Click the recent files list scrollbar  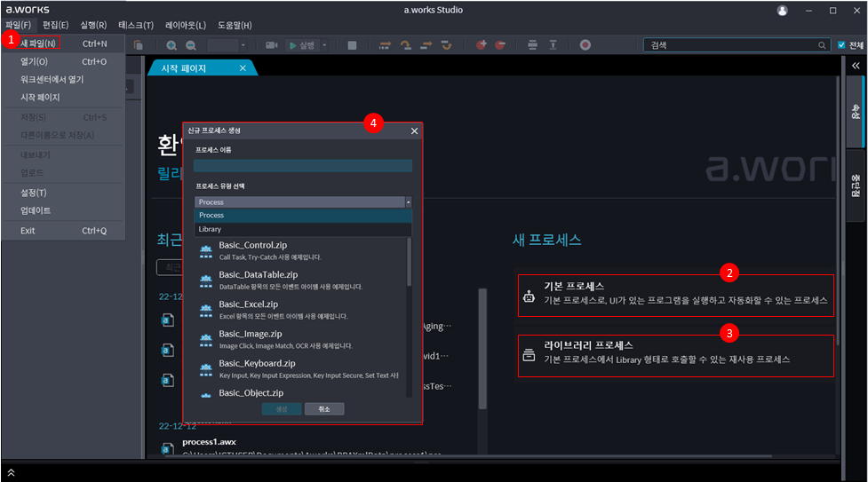click(482, 348)
